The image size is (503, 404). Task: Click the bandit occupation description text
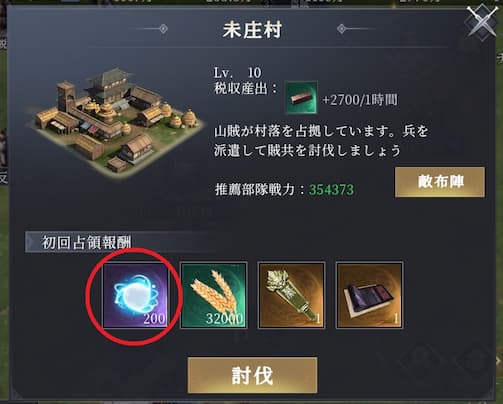(321, 141)
